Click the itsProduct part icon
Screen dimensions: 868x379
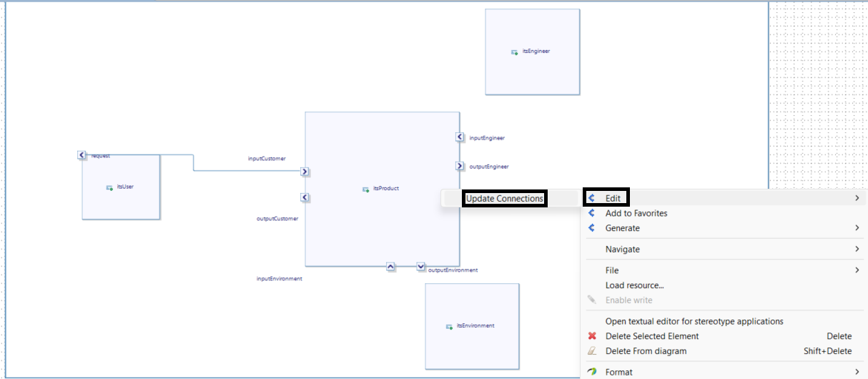pyautogui.click(x=367, y=189)
